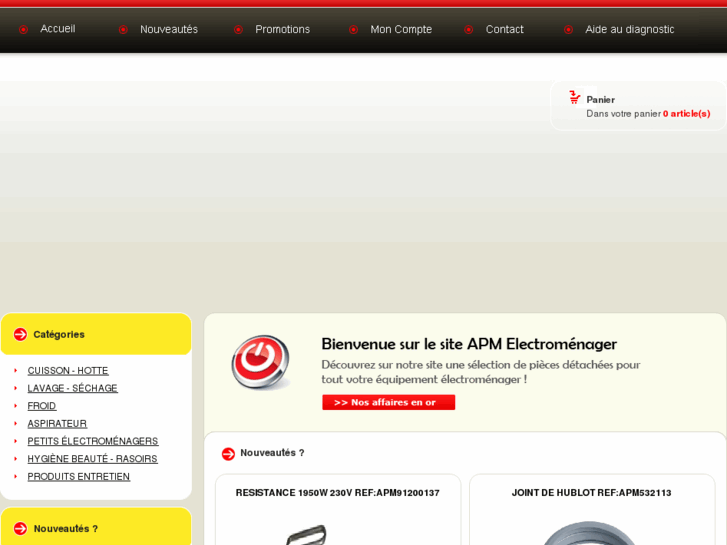Click bullet arrow beside ASPIRATEUR
This screenshot has width=727, height=545.
pyautogui.click(x=16, y=423)
